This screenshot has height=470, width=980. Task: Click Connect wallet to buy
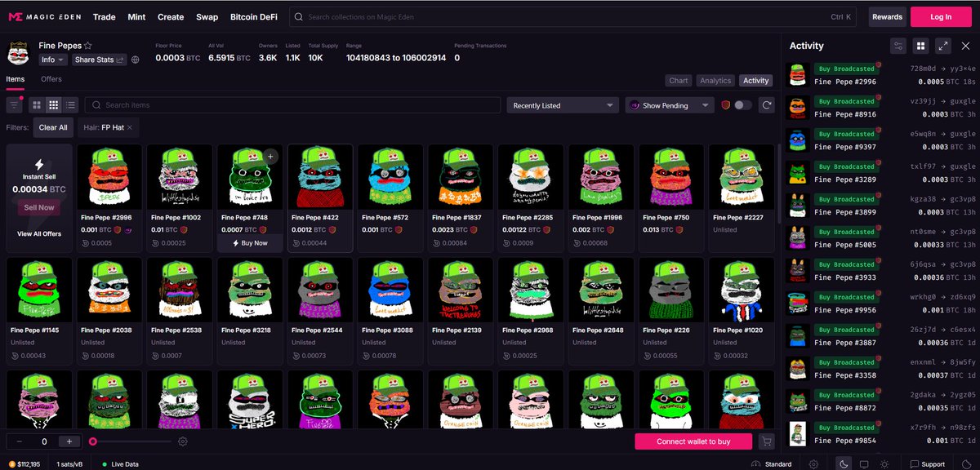pyautogui.click(x=693, y=441)
